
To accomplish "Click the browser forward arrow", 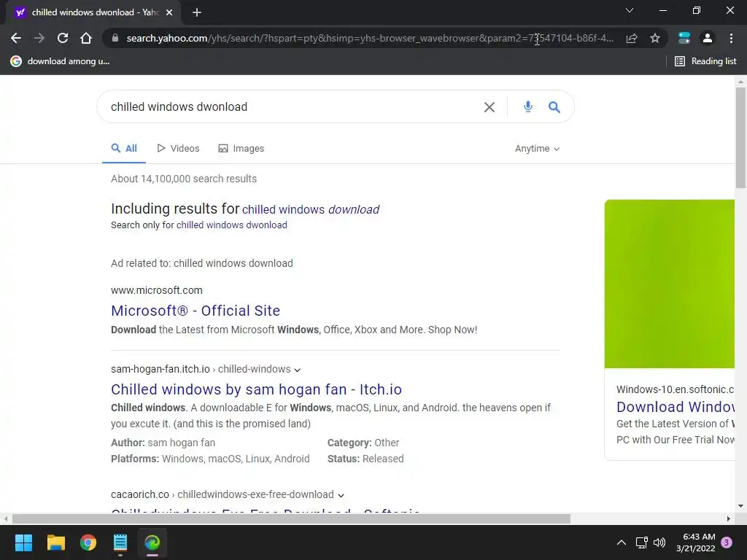I will [x=39, y=38].
